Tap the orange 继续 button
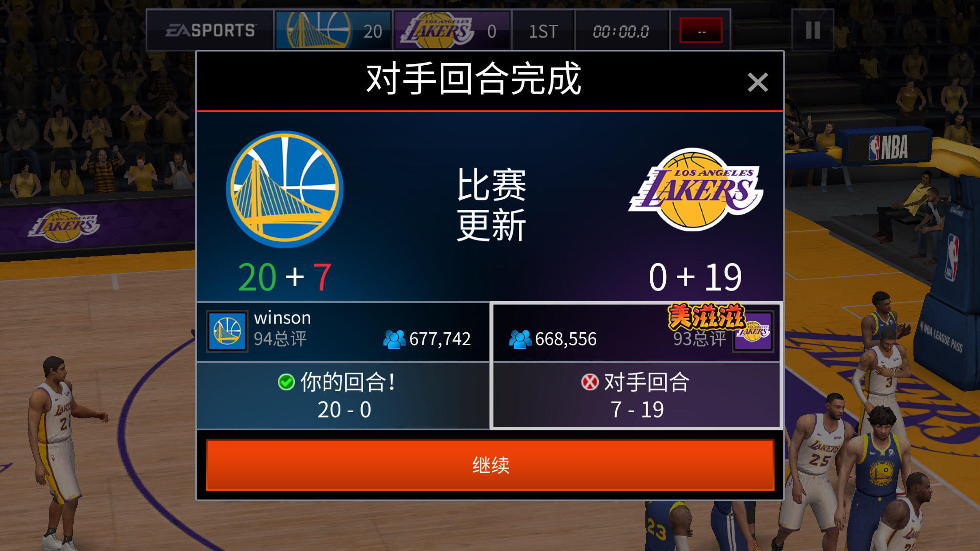The image size is (980, 551). click(490, 465)
